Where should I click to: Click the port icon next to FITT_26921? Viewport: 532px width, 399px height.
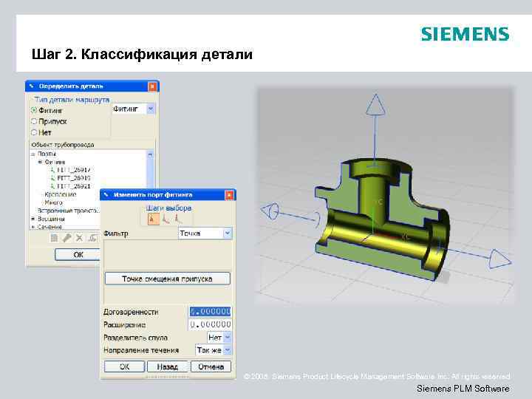pos(52,186)
